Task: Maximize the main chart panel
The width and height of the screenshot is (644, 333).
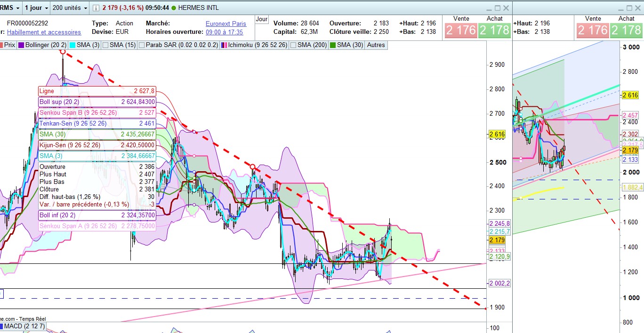Action: 497,8
